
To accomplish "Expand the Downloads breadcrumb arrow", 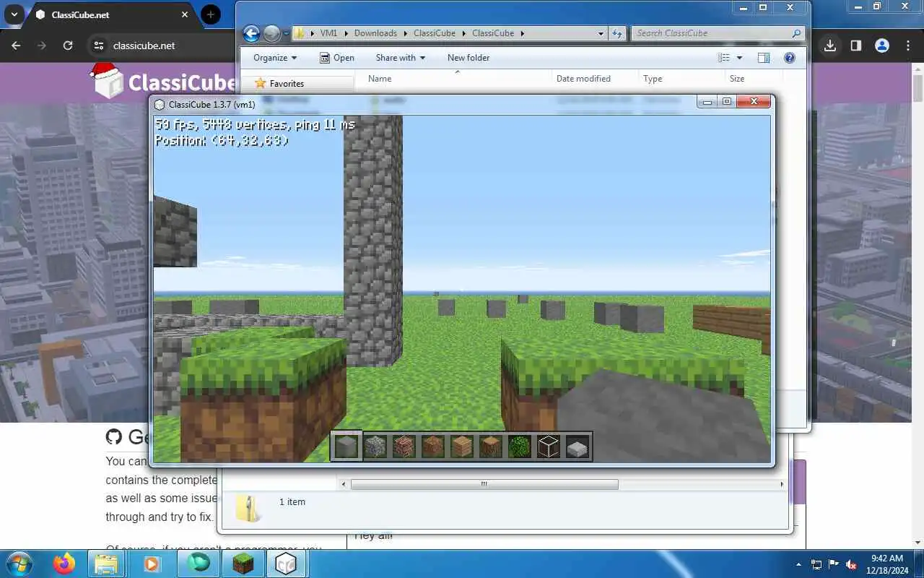I will tap(405, 33).
